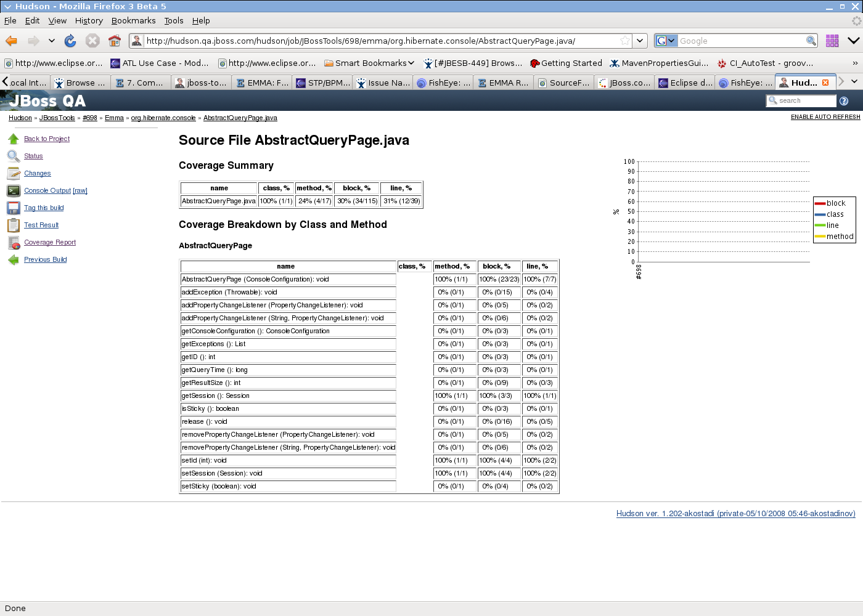This screenshot has width=863, height=616.
Task: Click the Status magnifier icon
Action: coord(14,156)
